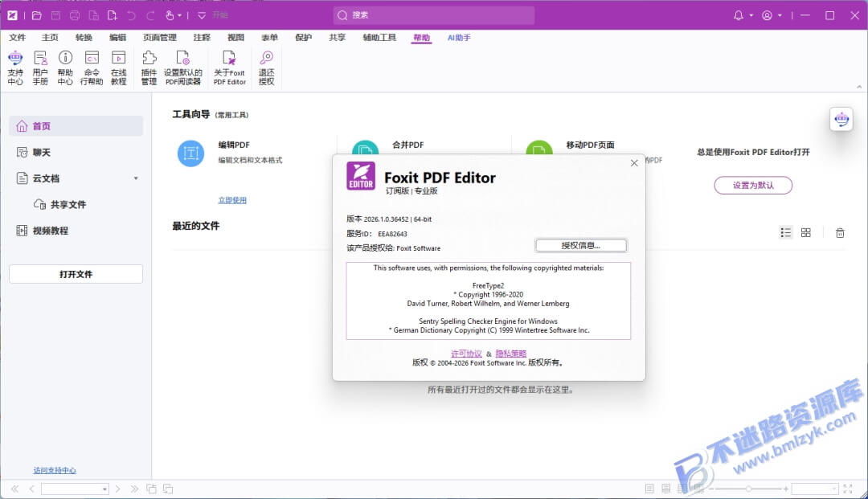Screen dimensions: 868x499
Task: Click the Save icon in quick access bar
Action: coord(56,15)
